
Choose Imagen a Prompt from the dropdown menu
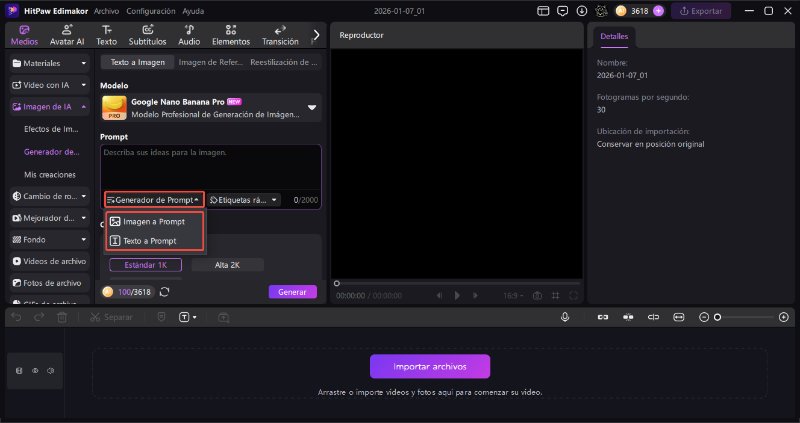[154, 222]
